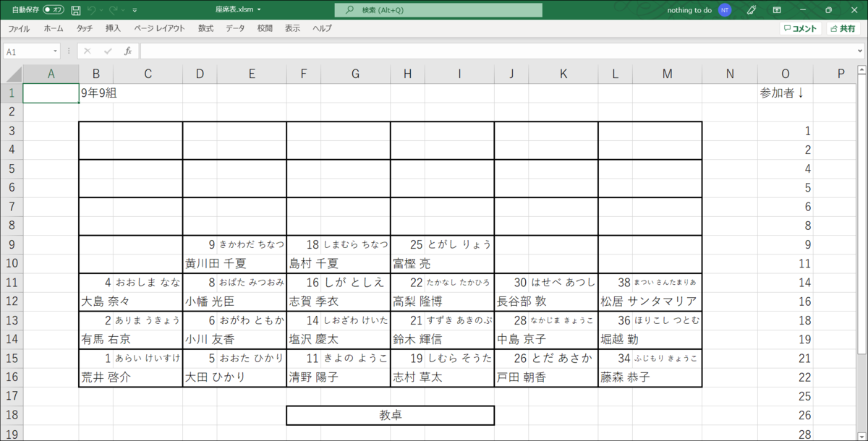Image resolution: width=868 pixels, height=441 pixels.
Task: Open the Redo history dropdown arrow
Action: coord(124,10)
